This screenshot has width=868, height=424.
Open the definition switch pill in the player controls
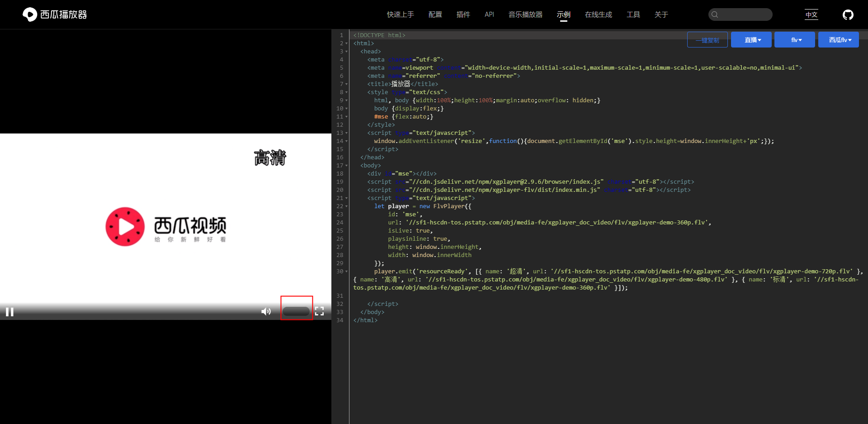[296, 311]
